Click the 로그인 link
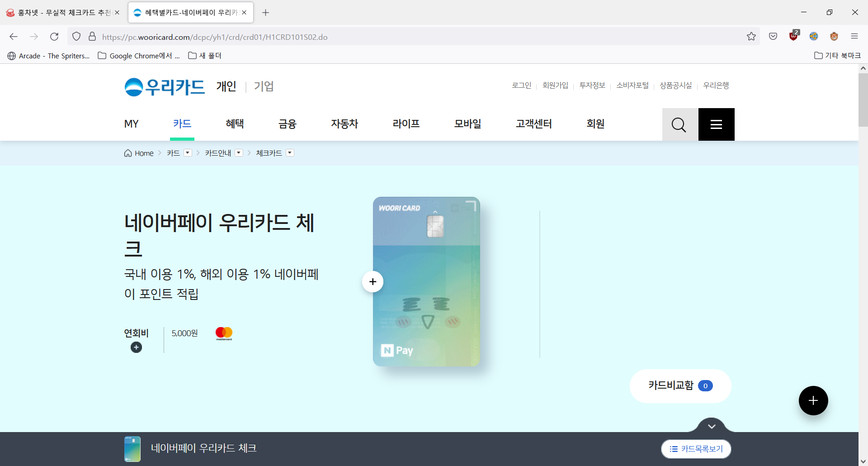Viewport: 868px width, 466px height. coord(521,86)
